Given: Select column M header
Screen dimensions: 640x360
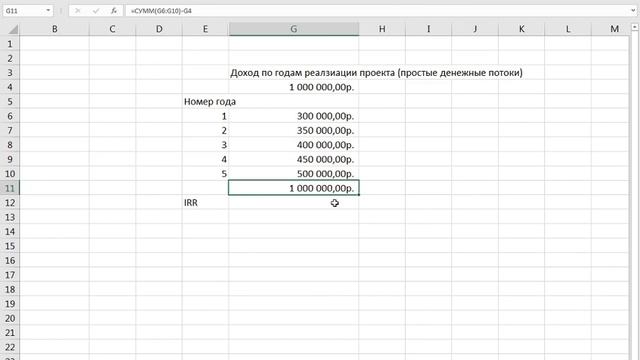Looking at the screenshot, I should (x=611, y=29).
